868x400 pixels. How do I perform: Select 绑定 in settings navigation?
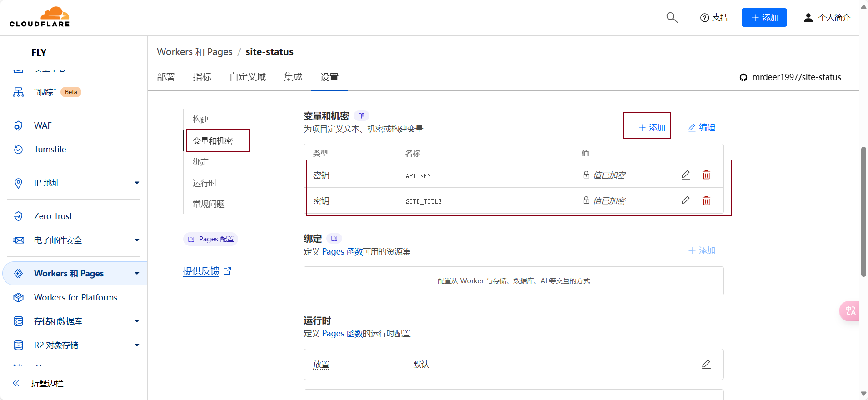click(200, 162)
